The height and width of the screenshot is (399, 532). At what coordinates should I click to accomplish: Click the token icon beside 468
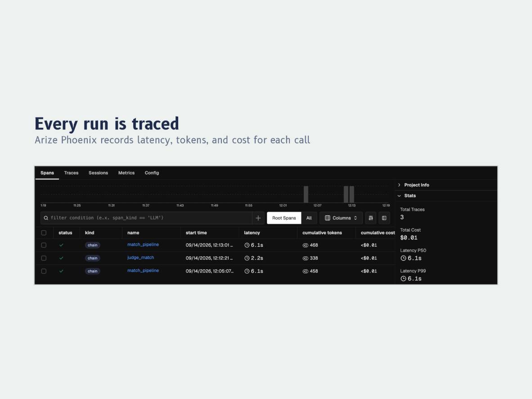click(305, 245)
